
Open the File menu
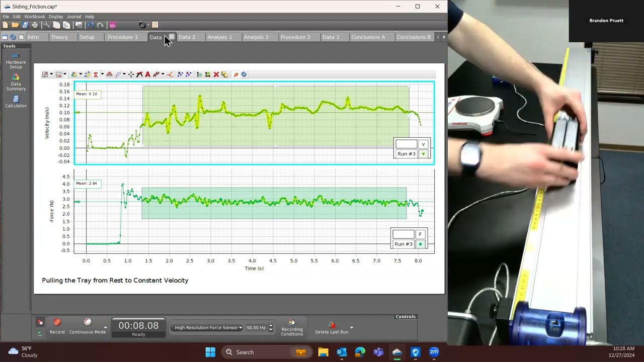point(6,17)
